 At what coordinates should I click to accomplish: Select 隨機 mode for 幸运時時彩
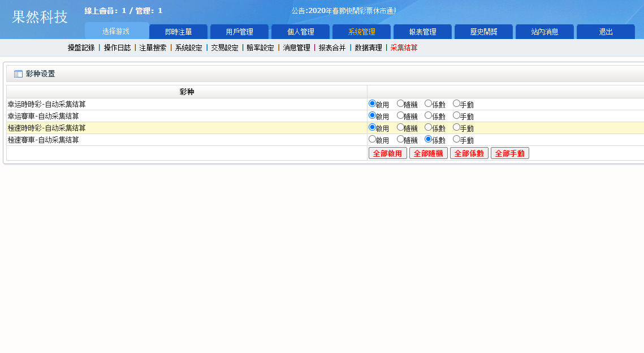pyautogui.click(x=400, y=104)
